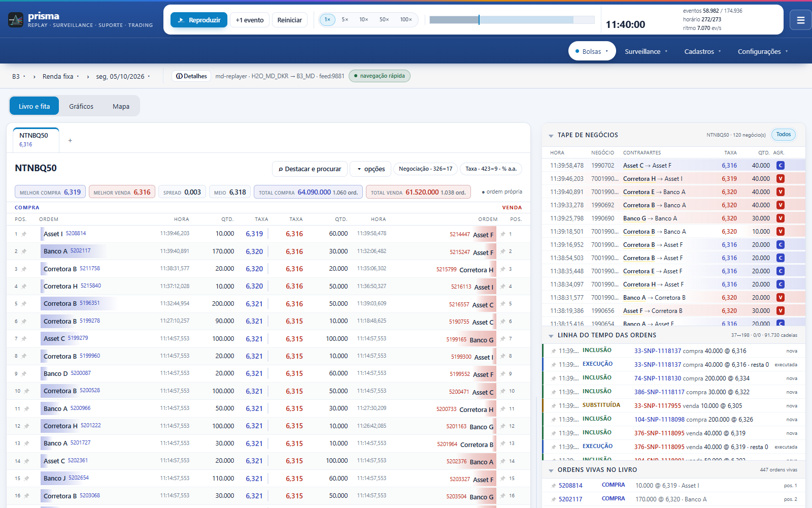Image resolution: width=812 pixels, height=508 pixels.
Task: Set replay speed to 50×
Action: tap(384, 20)
